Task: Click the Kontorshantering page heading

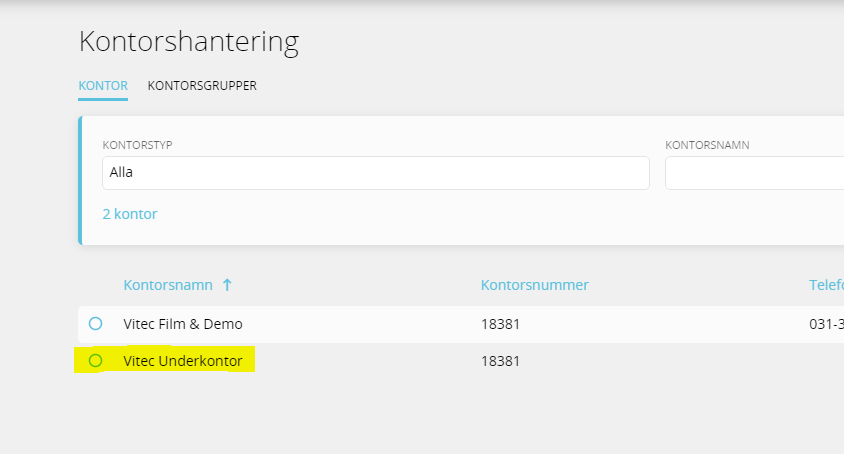Action: pos(189,41)
